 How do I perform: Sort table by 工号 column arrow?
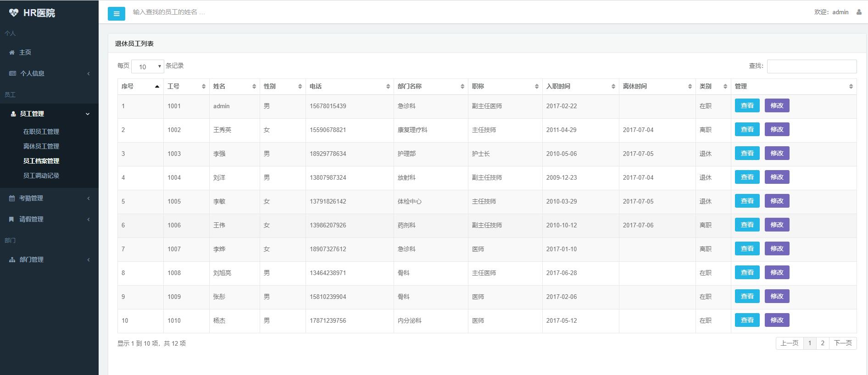(x=204, y=87)
